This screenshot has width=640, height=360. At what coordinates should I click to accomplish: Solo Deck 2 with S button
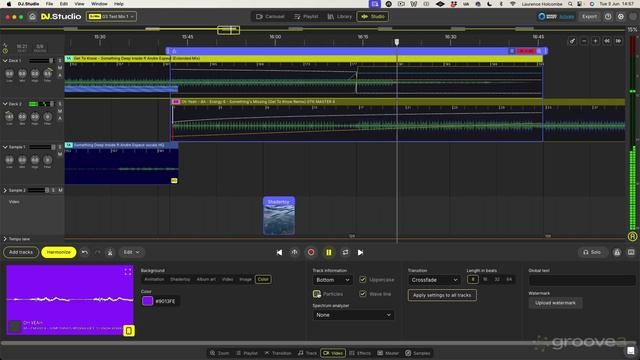tap(60, 104)
